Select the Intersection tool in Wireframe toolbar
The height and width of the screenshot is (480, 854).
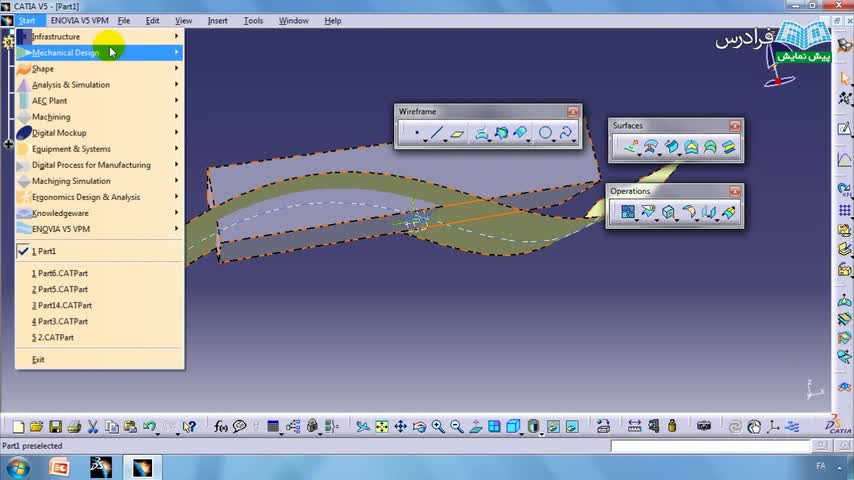[502, 132]
